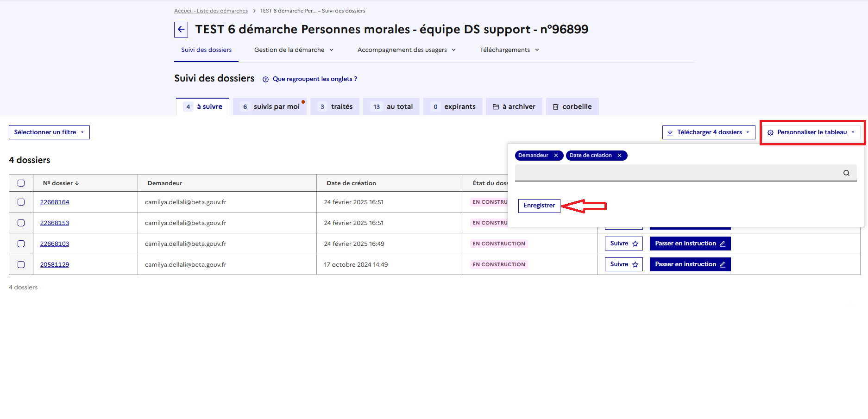Expand the Télécharger 4 dossiers dropdown
This screenshot has width=868, height=419.
[x=708, y=132]
